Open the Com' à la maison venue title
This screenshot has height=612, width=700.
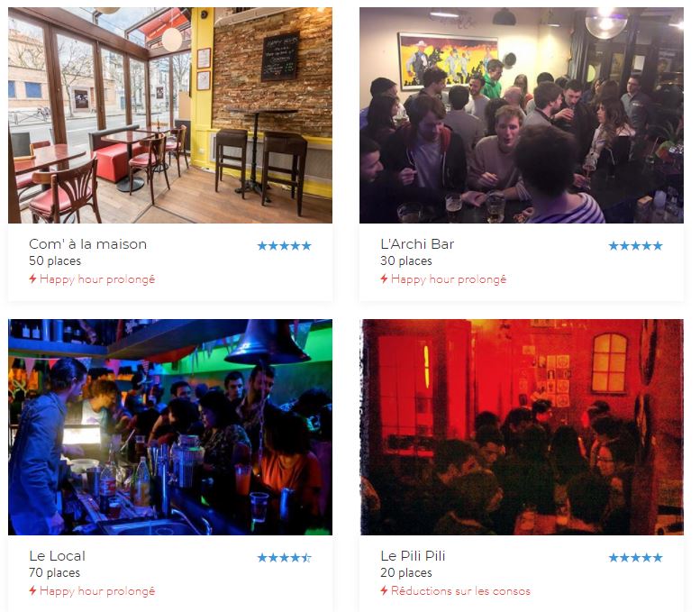point(88,244)
